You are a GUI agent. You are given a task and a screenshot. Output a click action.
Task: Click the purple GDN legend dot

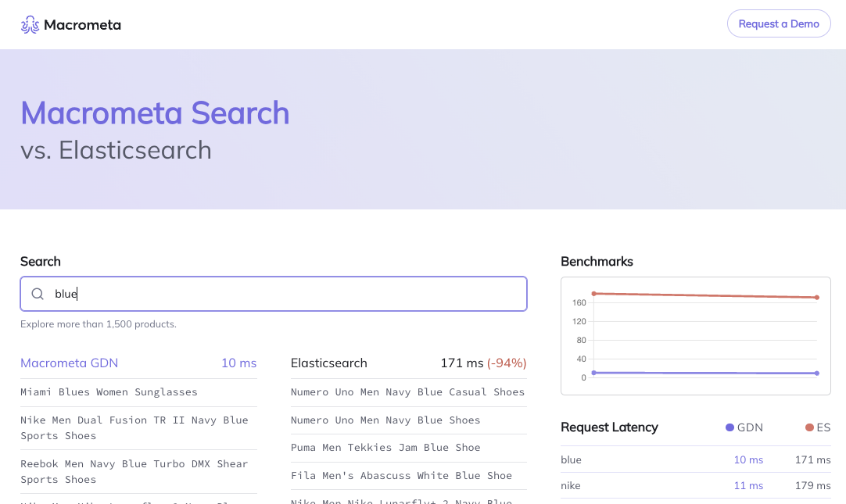coord(728,427)
